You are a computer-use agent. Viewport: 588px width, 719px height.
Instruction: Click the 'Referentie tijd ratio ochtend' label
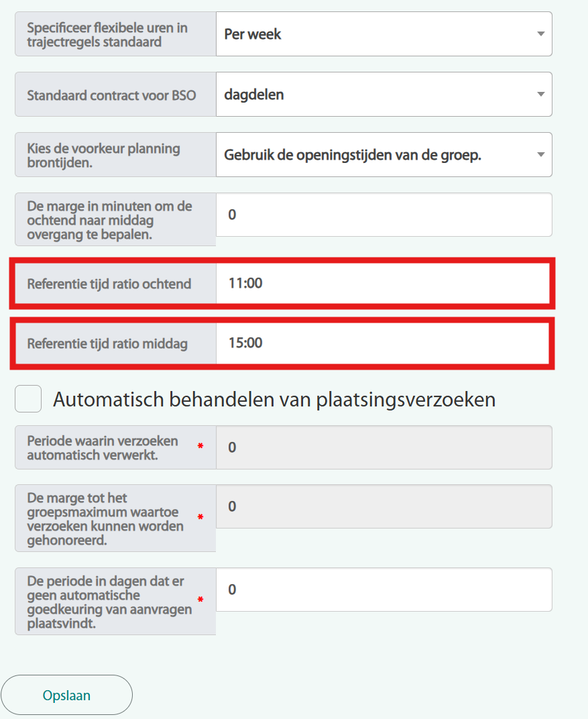(109, 284)
